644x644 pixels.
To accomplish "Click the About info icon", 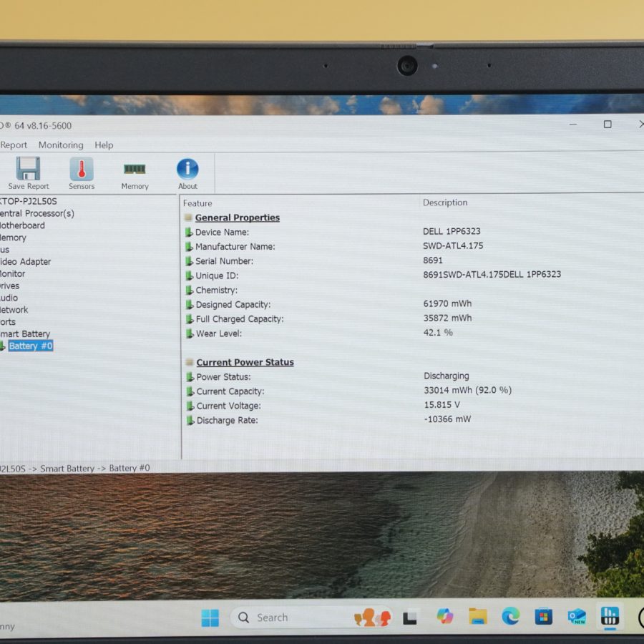I will pyautogui.click(x=187, y=169).
